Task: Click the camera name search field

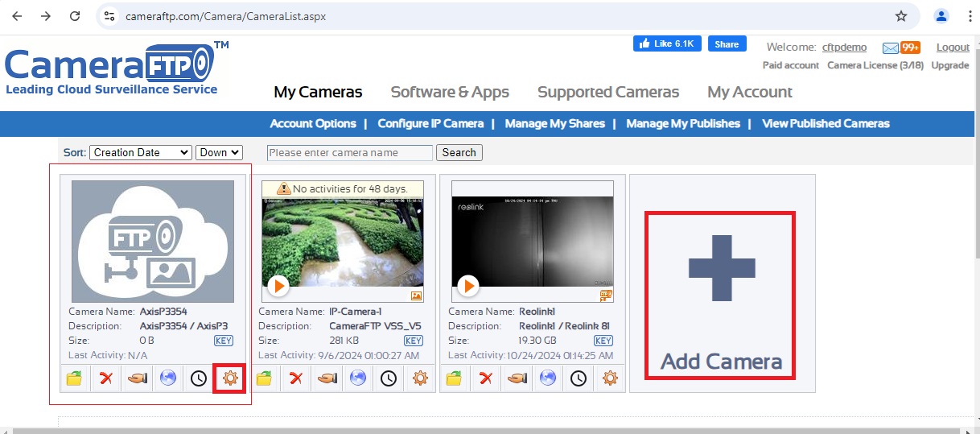Action: click(x=350, y=152)
